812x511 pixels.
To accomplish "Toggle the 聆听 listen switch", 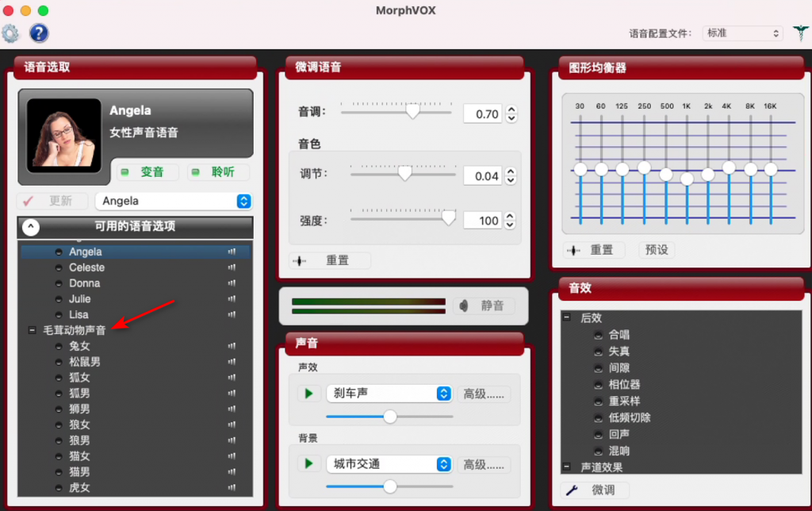I will pos(218,172).
